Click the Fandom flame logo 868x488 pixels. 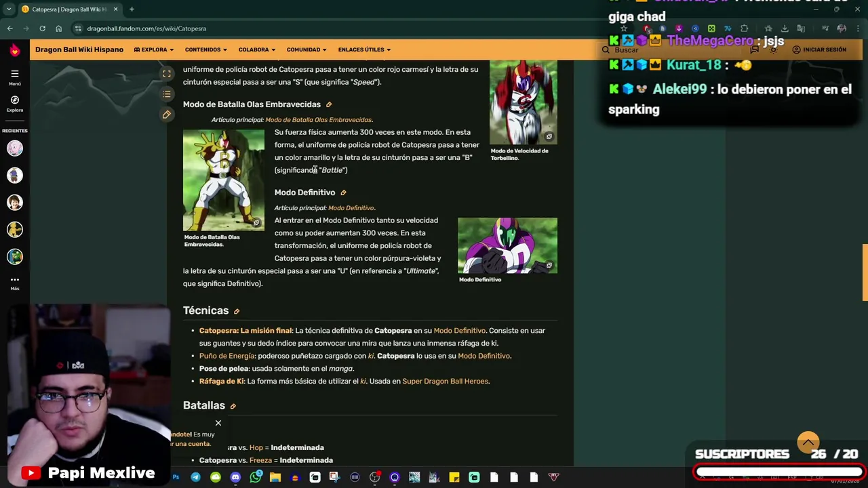click(14, 49)
